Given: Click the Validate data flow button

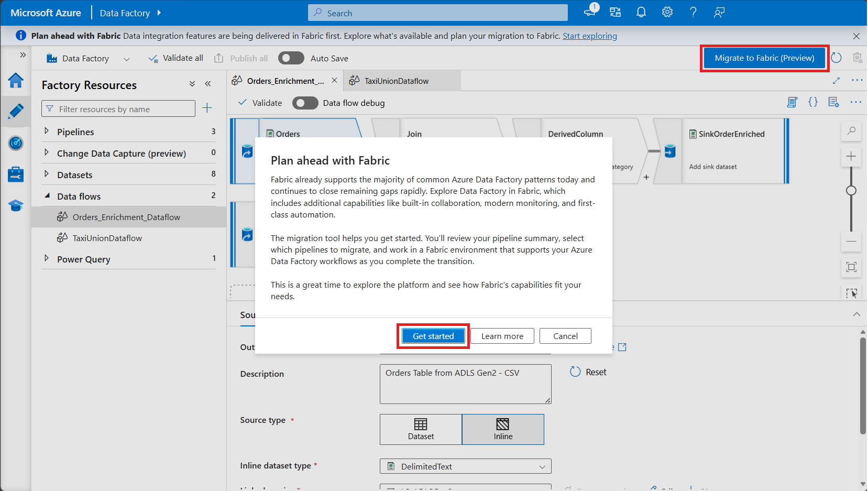Looking at the screenshot, I should (260, 103).
